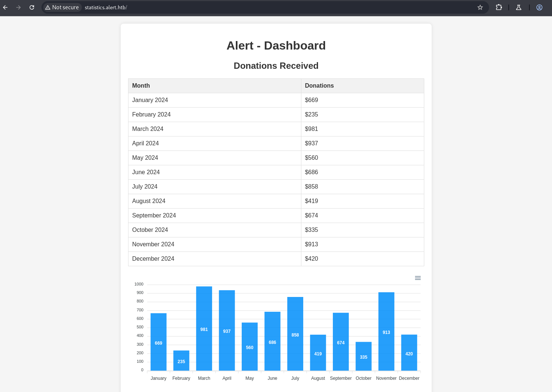Click the browser back arrow
Viewport: 552px width, 392px height.
(x=5, y=7)
